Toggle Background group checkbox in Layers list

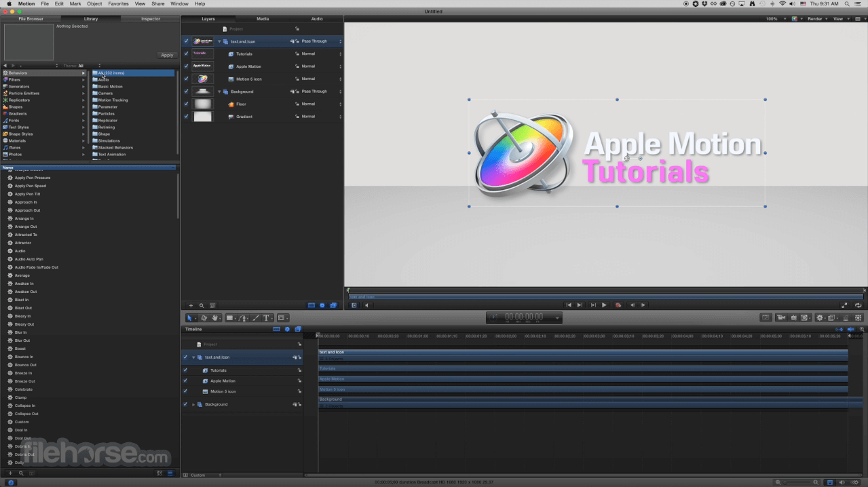[x=187, y=92]
